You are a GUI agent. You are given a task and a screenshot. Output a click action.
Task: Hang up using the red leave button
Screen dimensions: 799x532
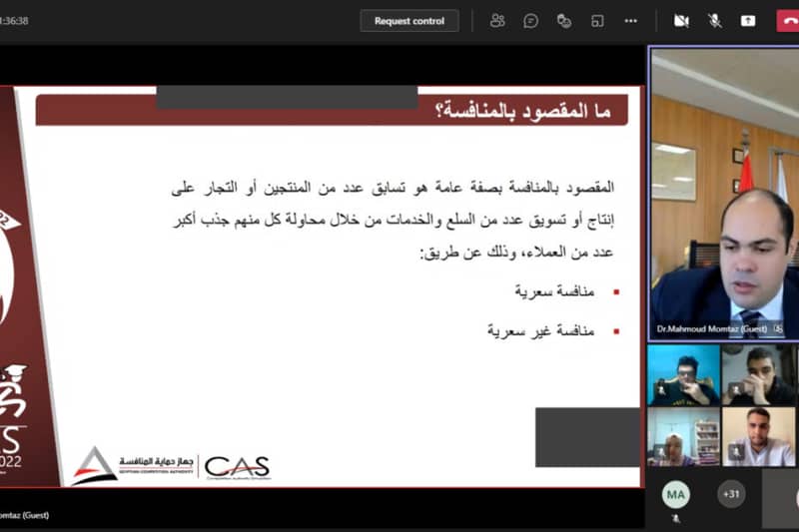(787, 20)
